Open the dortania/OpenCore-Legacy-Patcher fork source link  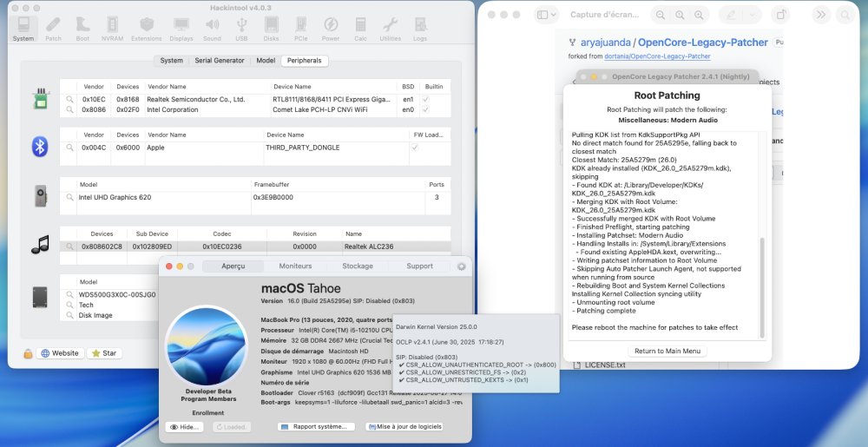click(x=657, y=56)
